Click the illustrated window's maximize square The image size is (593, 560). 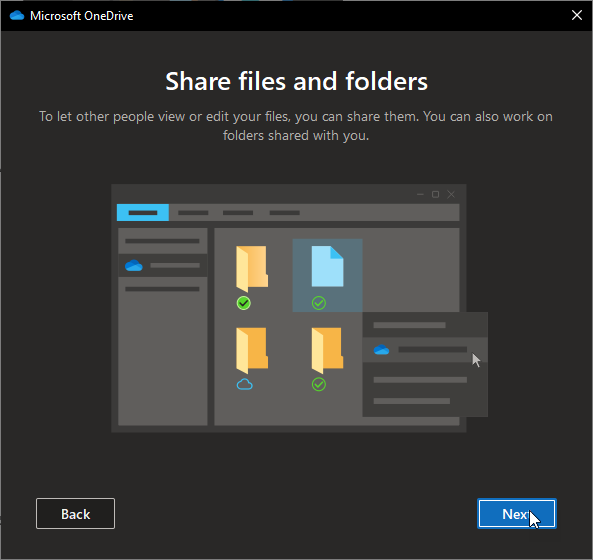pyautogui.click(x=435, y=194)
